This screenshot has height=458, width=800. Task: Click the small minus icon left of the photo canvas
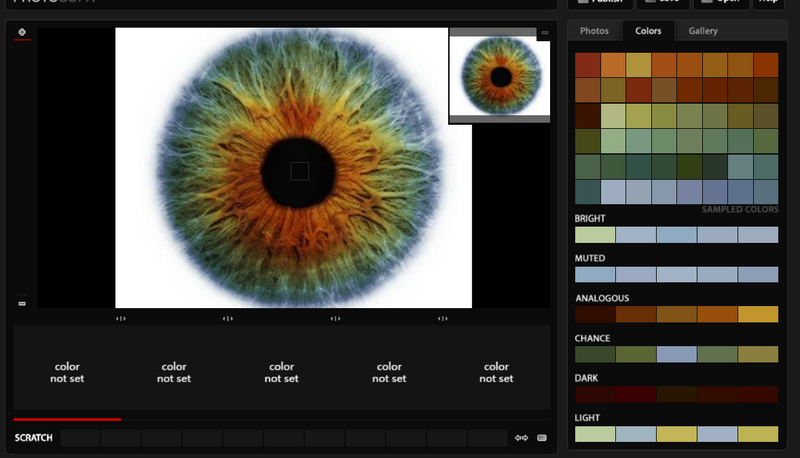22,303
